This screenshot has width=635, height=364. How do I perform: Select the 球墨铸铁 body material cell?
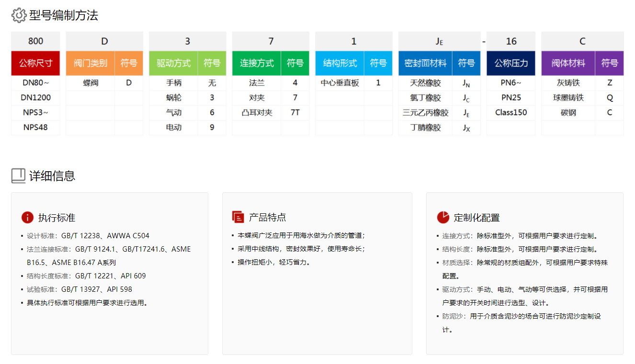pos(568,98)
